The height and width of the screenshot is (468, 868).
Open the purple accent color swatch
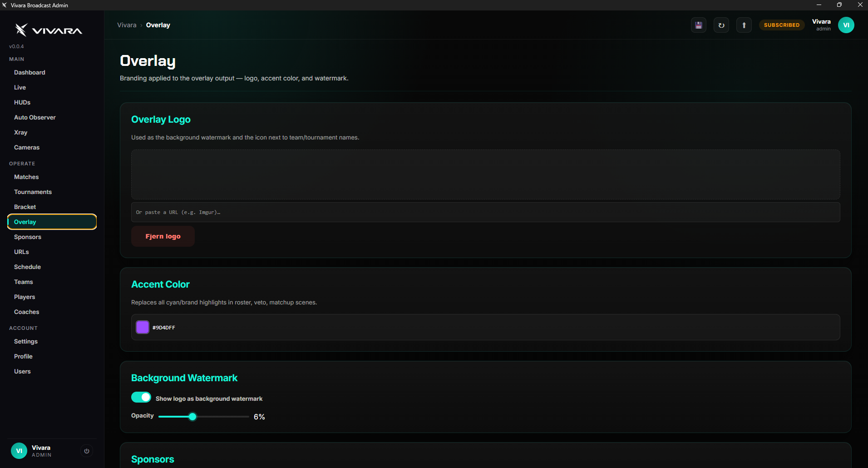pyautogui.click(x=143, y=327)
